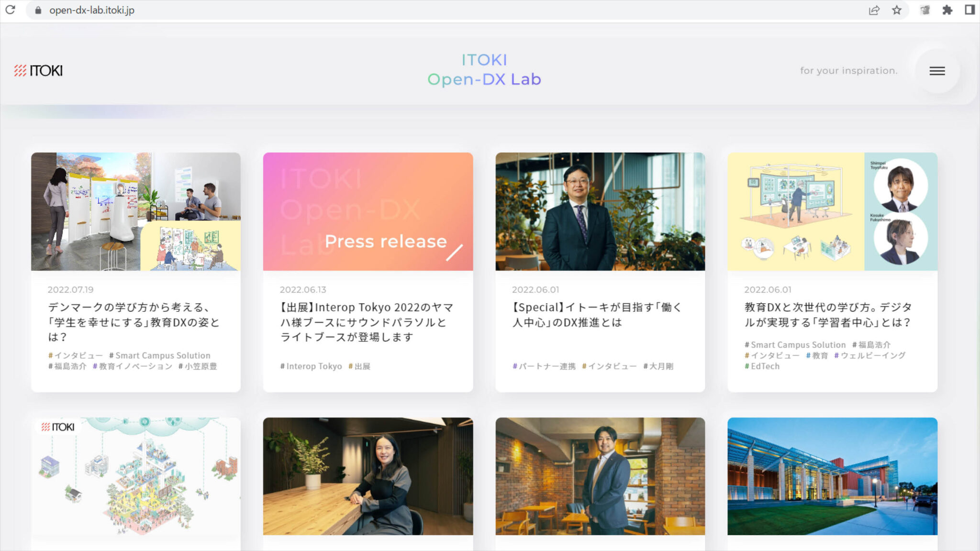
Task: Click the share page icon
Action: pos(874,10)
